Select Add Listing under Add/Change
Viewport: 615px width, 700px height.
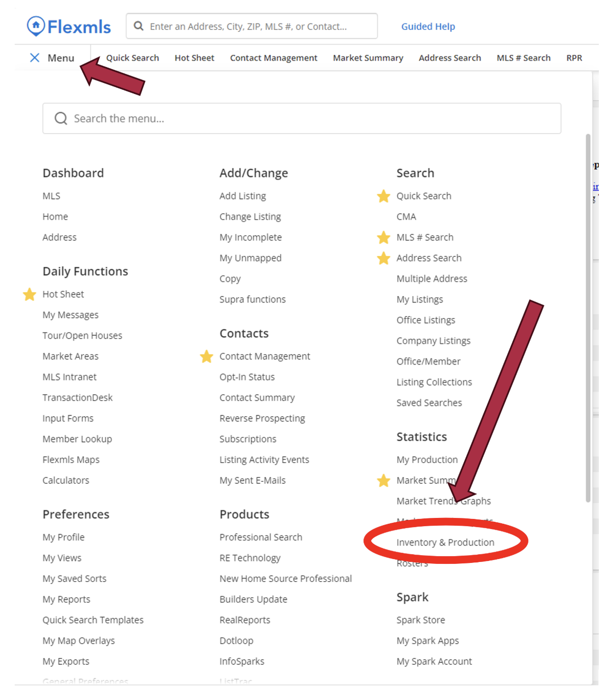click(242, 196)
